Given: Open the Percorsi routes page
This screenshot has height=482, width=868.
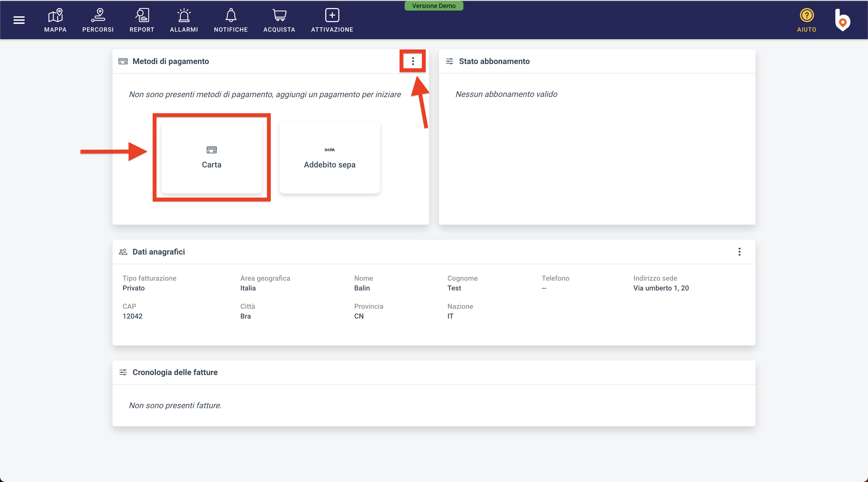Looking at the screenshot, I should 98,20.
